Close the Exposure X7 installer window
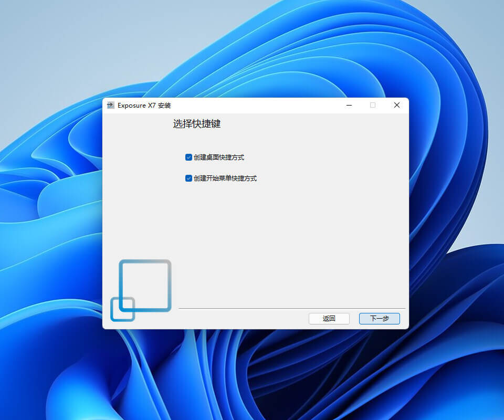The width and height of the screenshot is (504, 420). (x=397, y=105)
